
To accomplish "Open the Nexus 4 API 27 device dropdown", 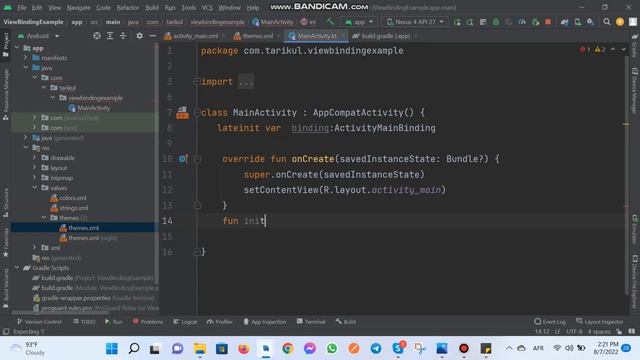I will coord(415,22).
